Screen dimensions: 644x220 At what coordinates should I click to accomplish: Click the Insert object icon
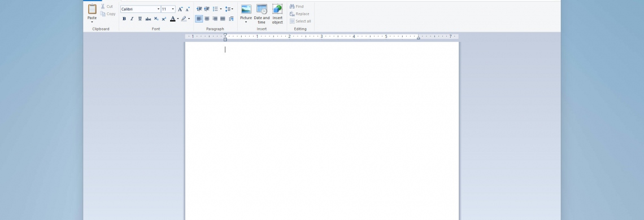point(277,10)
